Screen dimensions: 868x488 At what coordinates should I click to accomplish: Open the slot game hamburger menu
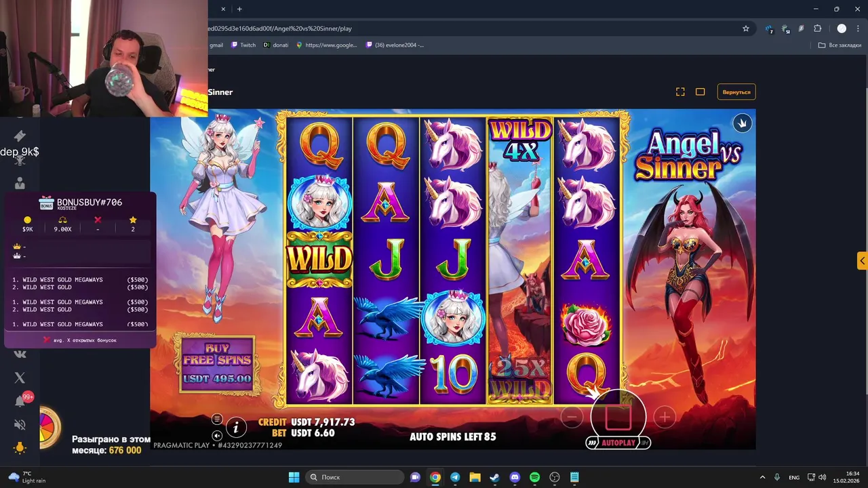click(217, 419)
